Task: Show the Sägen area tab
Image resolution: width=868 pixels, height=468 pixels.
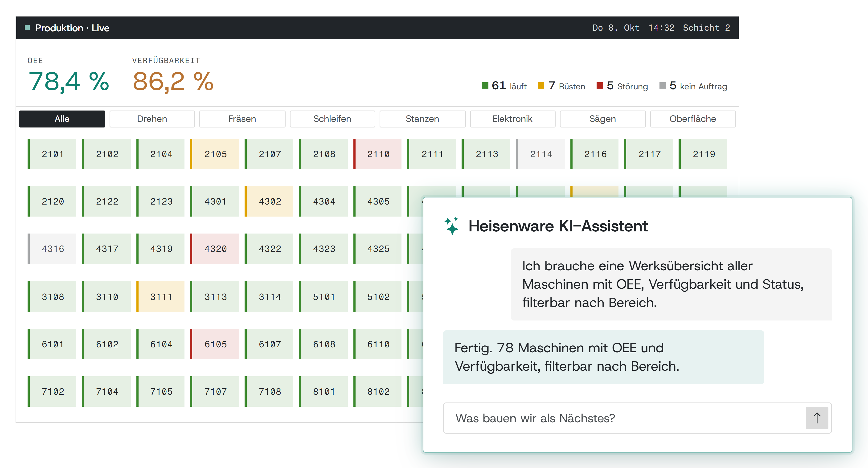Action: (602, 119)
